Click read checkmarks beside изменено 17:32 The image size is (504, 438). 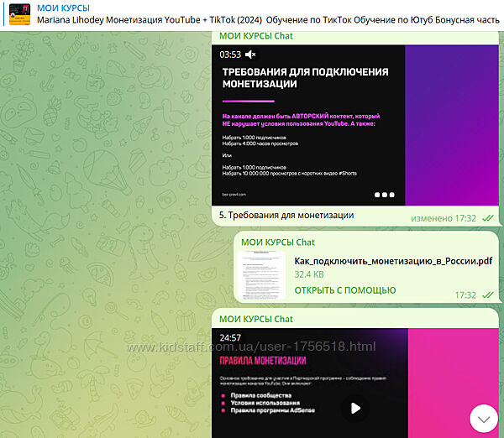click(x=487, y=218)
